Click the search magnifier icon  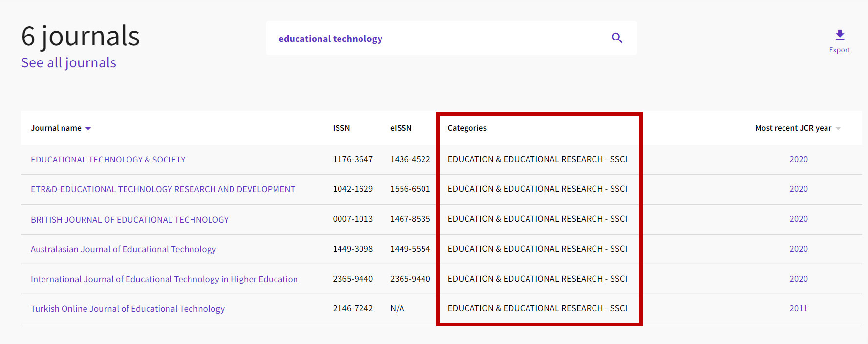pyautogui.click(x=617, y=38)
